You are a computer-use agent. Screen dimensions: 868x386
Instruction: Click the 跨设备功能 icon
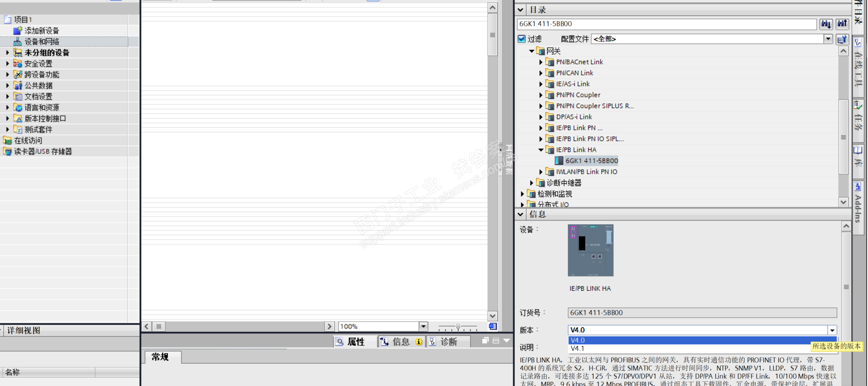18,74
